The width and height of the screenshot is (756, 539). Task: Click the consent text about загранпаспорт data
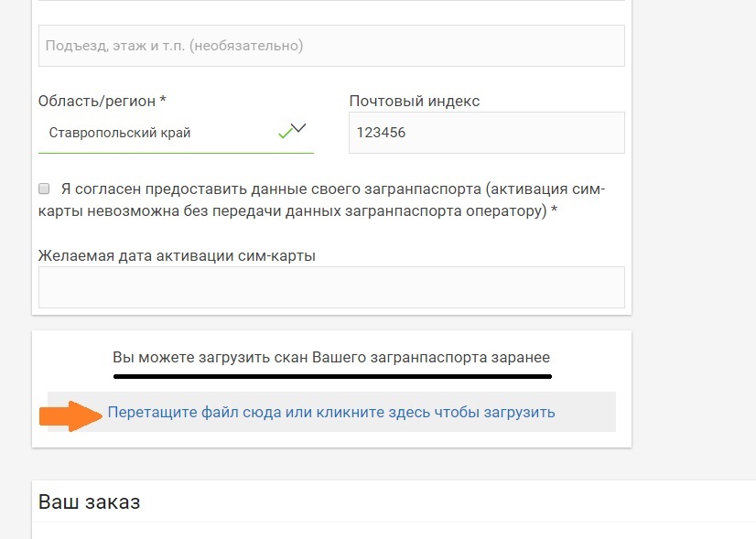(321, 199)
